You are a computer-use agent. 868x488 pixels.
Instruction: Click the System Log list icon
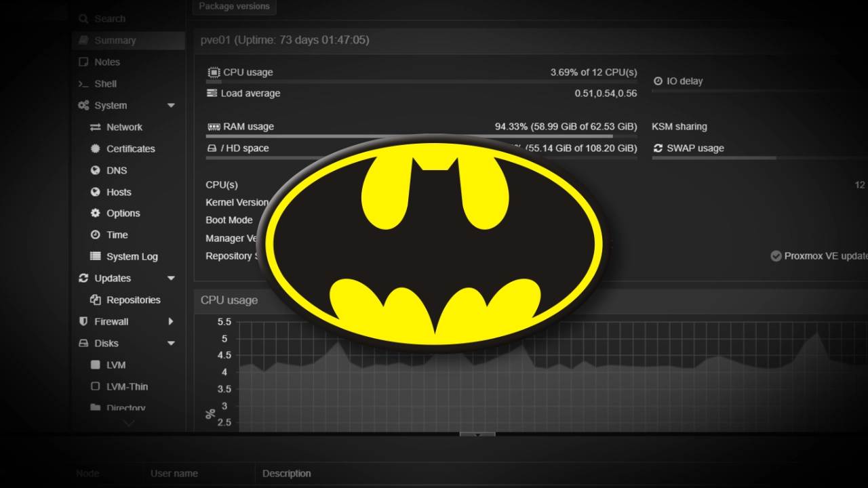click(95, 257)
